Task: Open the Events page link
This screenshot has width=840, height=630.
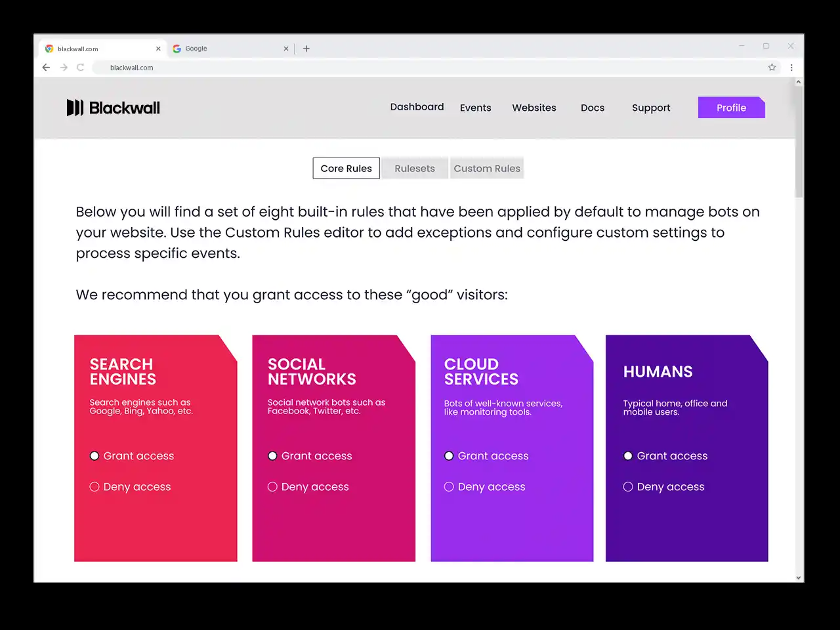Action: [x=475, y=108]
